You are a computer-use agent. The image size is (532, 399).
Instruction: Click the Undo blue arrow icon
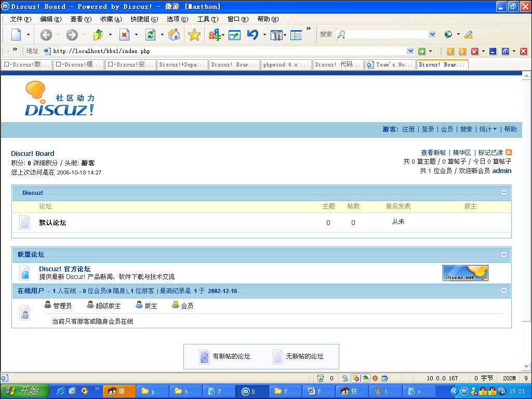coord(252,35)
